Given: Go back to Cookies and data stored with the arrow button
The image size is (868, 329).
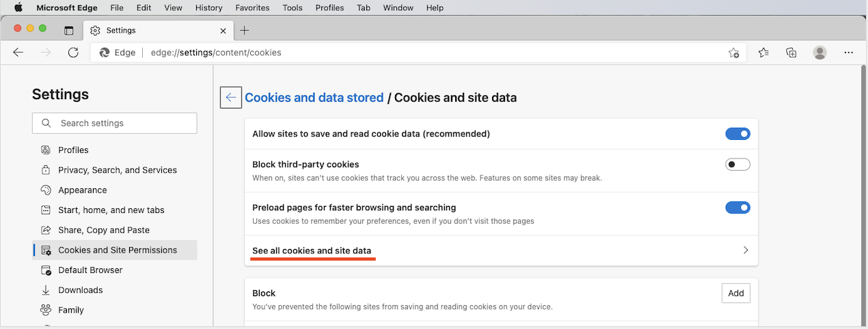Looking at the screenshot, I should [x=231, y=98].
